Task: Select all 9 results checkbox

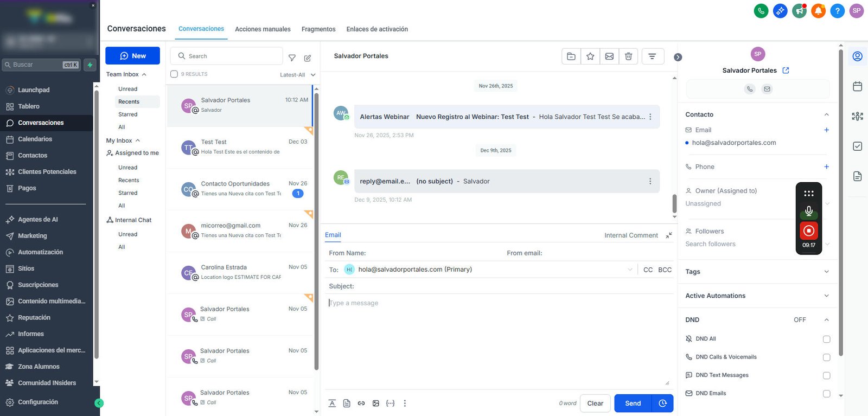Action: tap(174, 74)
